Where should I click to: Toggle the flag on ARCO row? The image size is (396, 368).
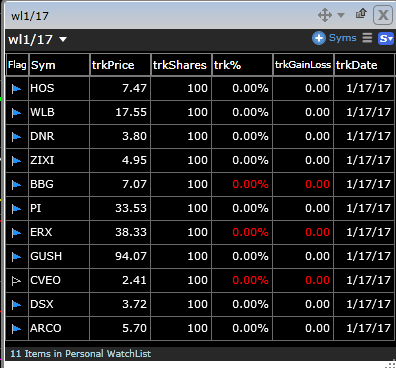coord(16,329)
